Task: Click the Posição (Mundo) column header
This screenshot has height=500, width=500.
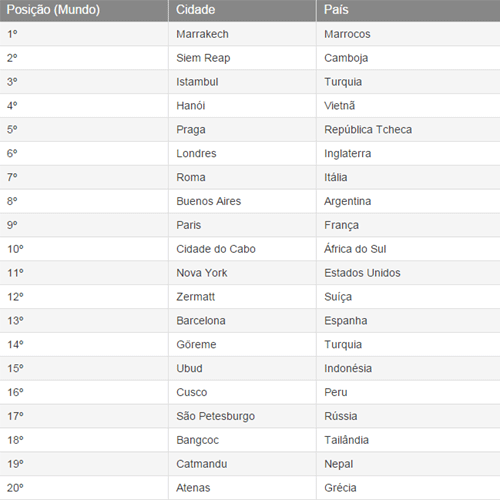Action: (x=84, y=10)
